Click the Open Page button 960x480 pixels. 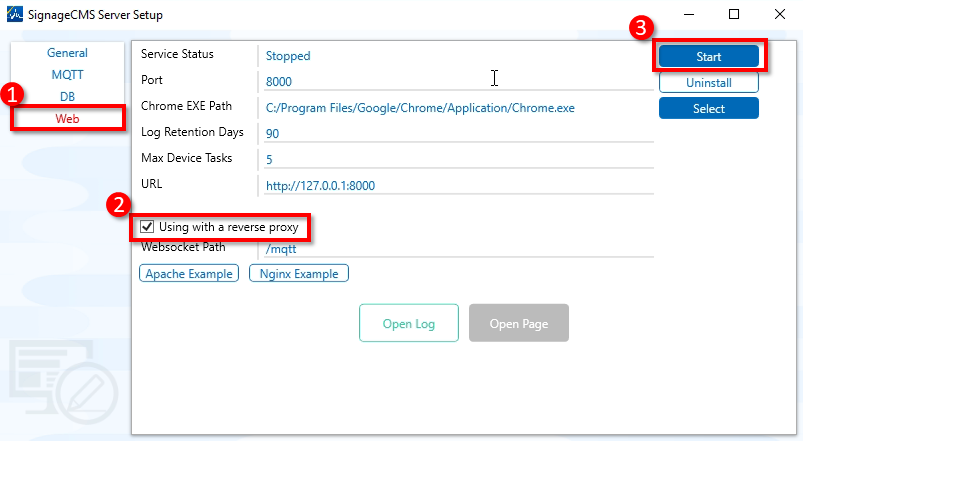tap(518, 324)
